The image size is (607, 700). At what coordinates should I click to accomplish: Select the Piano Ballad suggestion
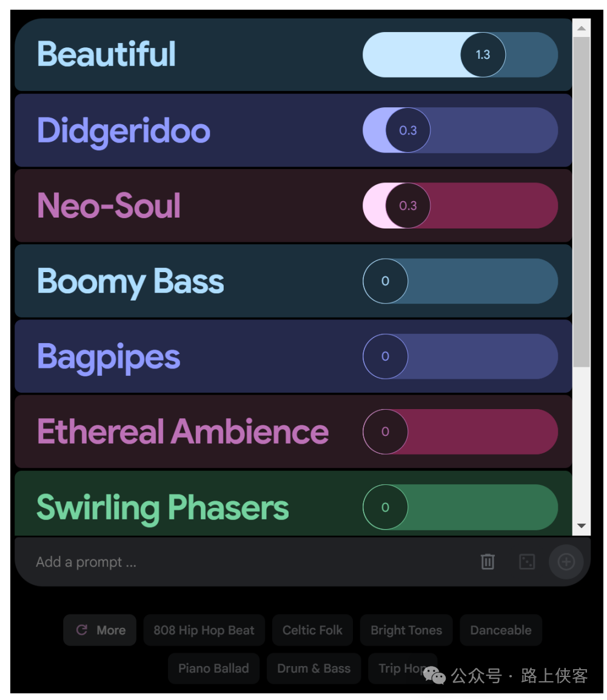click(213, 668)
